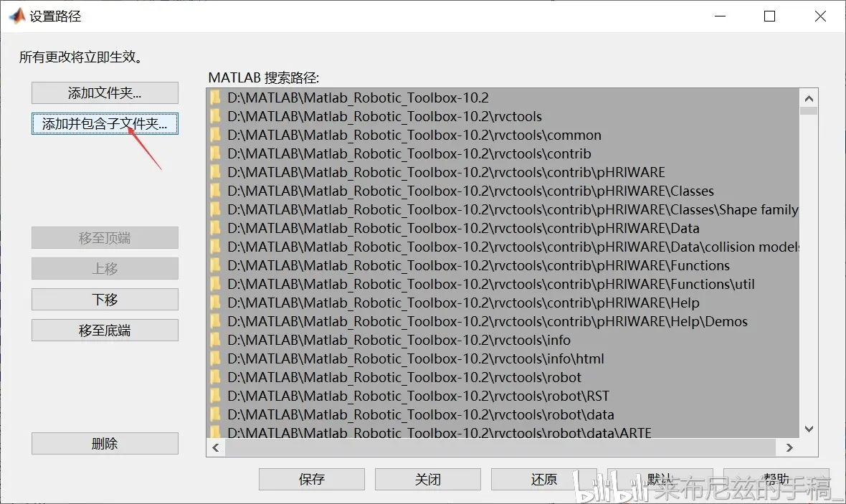The width and height of the screenshot is (846, 504).
Task: Click folder icon beside Classes\Shape family path
Action: click(x=215, y=209)
